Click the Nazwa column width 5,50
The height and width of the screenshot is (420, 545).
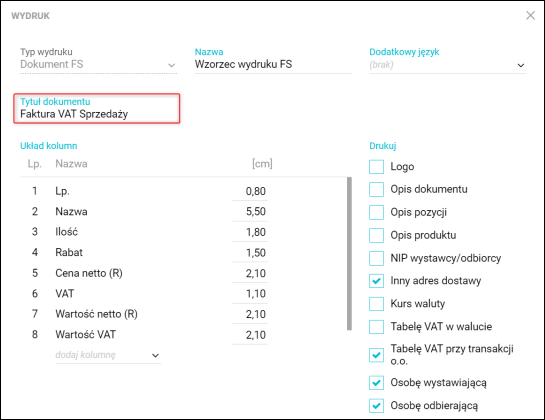pos(250,212)
